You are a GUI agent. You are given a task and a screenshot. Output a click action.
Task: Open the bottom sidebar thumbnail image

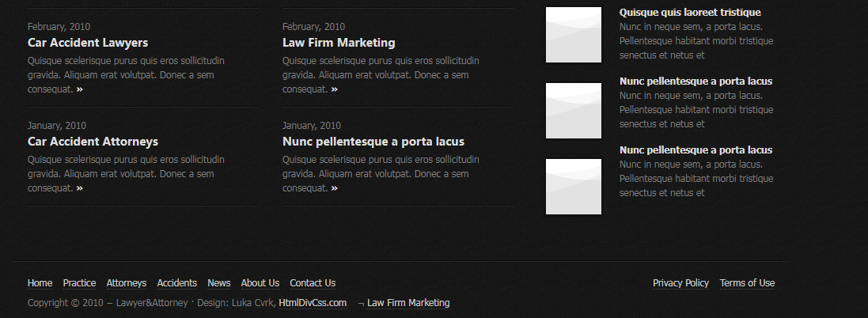[x=574, y=187]
